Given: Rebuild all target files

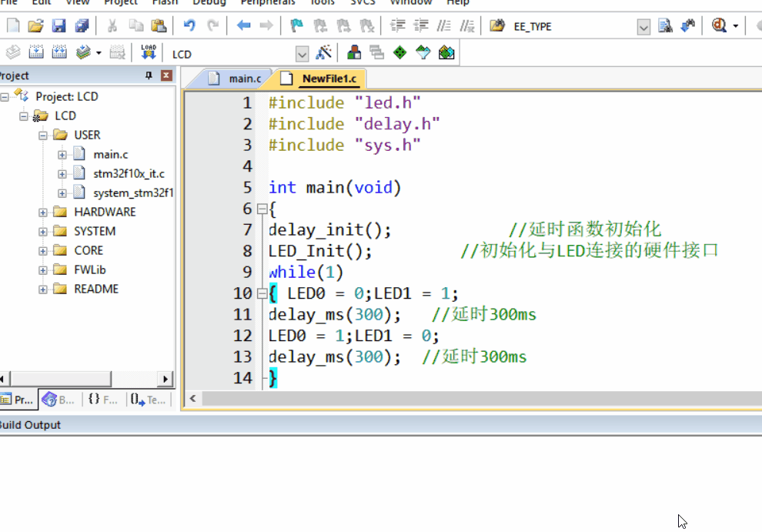Looking at the screenshot, I should [x=59, y=52].
